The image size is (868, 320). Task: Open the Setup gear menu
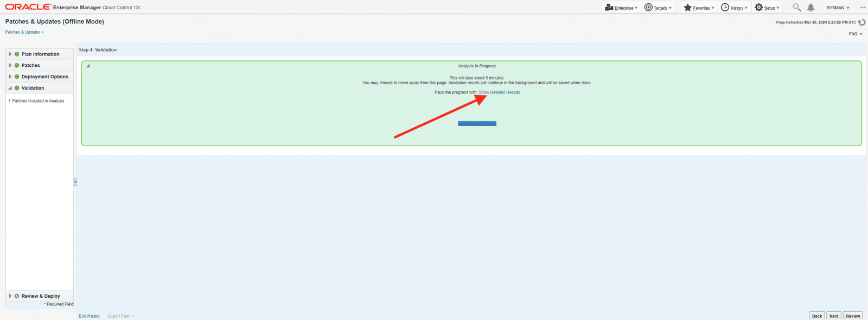[767, 8]
